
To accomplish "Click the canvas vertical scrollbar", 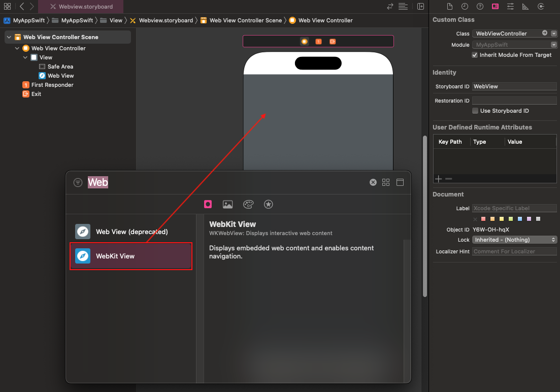I will pyautogui.click(x=424, y=216).
